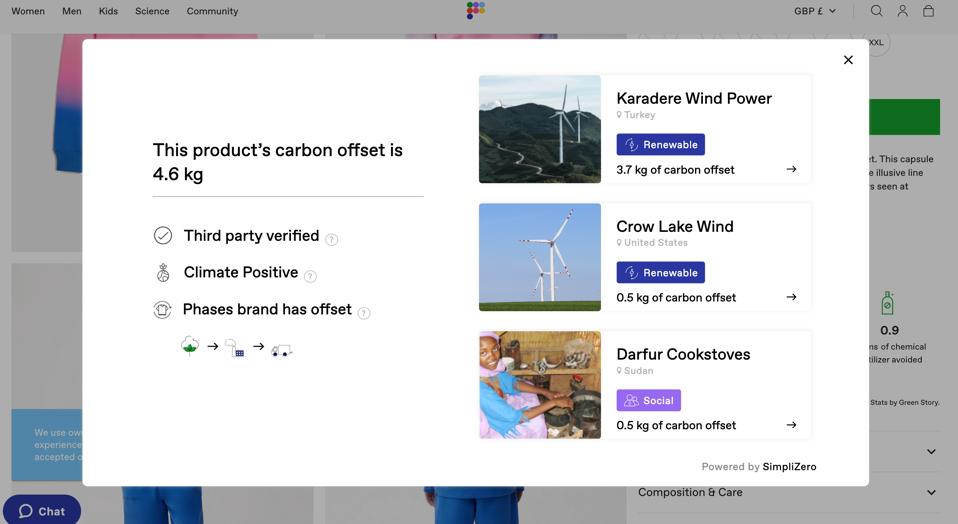Click help icon beside Climate Positive
Screen dimensions: 958x524
click(x=310, y=276)
